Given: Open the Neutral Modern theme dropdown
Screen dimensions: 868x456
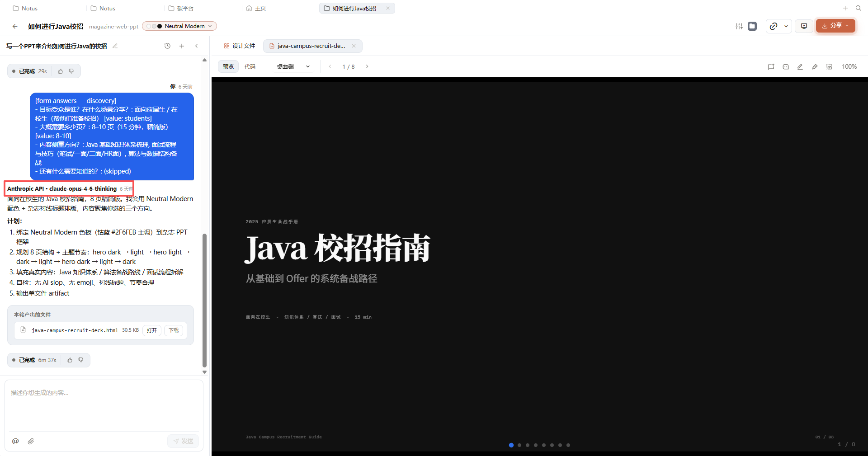Looking at the screenshot, I should (179, 26).
